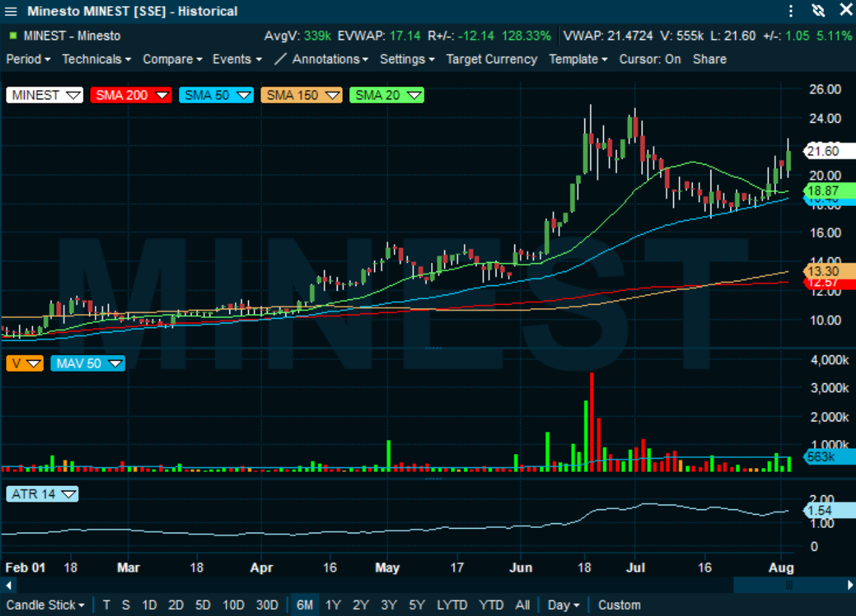The image size is (856, 616).
Task: Click the 1.54 ATR value label
Action: (829, 511)
